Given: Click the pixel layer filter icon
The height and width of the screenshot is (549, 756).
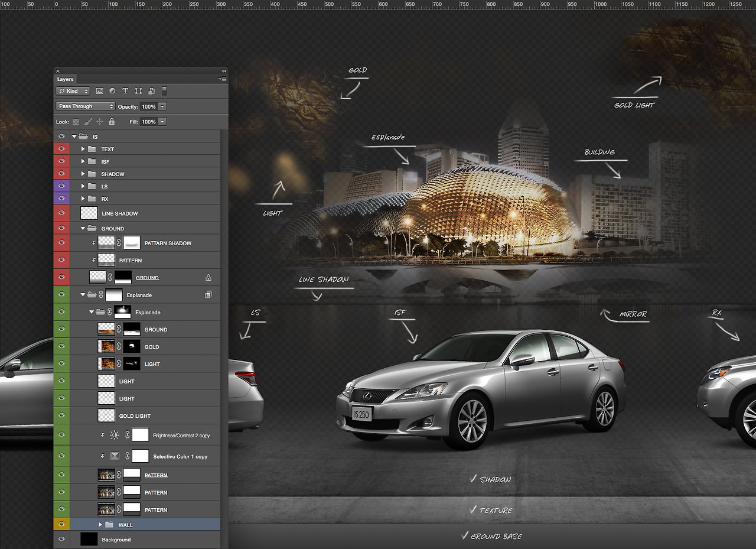Looking at the screenshot, I should pyautogui.click(x=99, y=91).
